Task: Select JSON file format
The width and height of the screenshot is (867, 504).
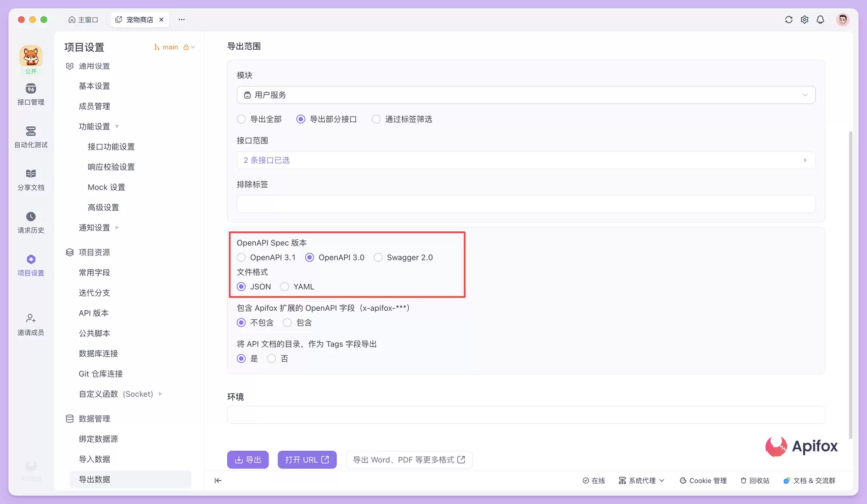Action: [241, 287]
